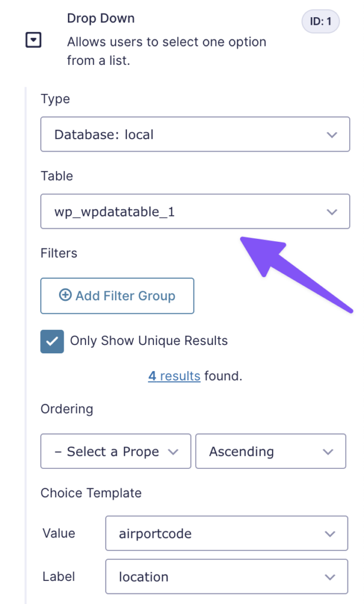Click the ID: 1 badge

(320, 21)
